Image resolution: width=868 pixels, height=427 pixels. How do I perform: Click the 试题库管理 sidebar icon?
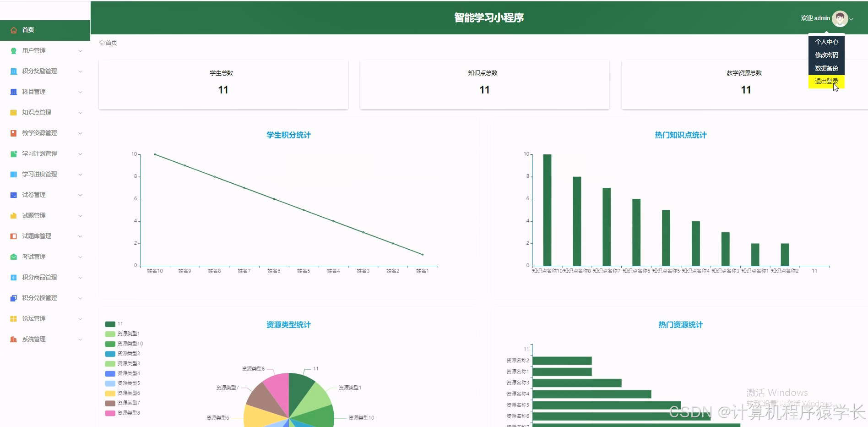14,236
